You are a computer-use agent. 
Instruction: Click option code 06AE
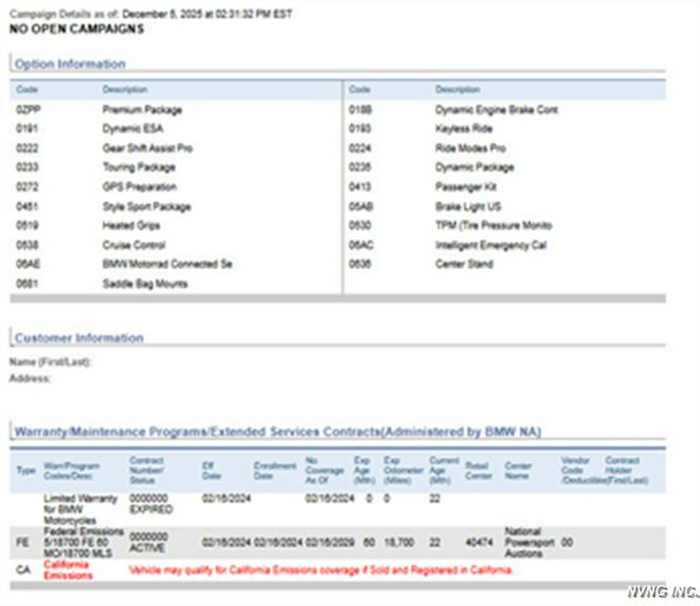click(x=28, y=264)
